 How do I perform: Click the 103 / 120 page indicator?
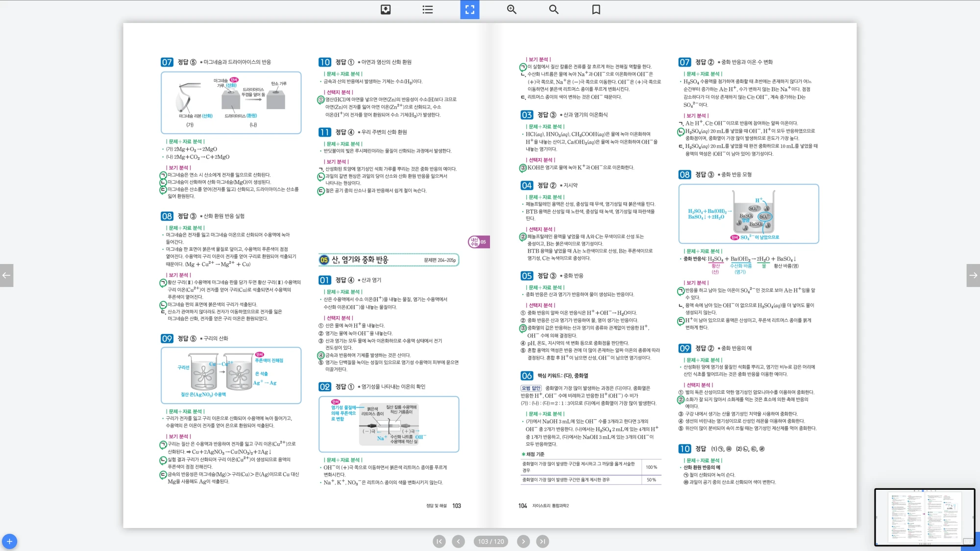491,541
